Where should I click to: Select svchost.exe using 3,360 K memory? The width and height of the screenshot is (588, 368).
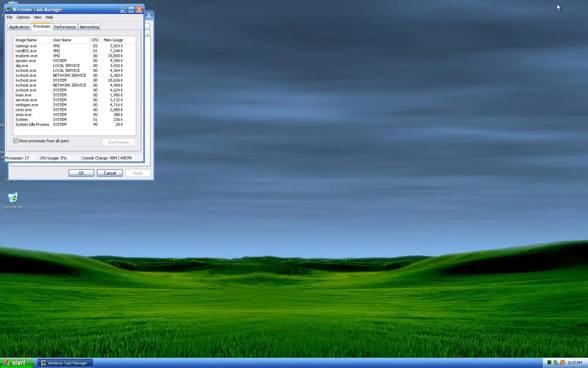click(x=69, y=75)
